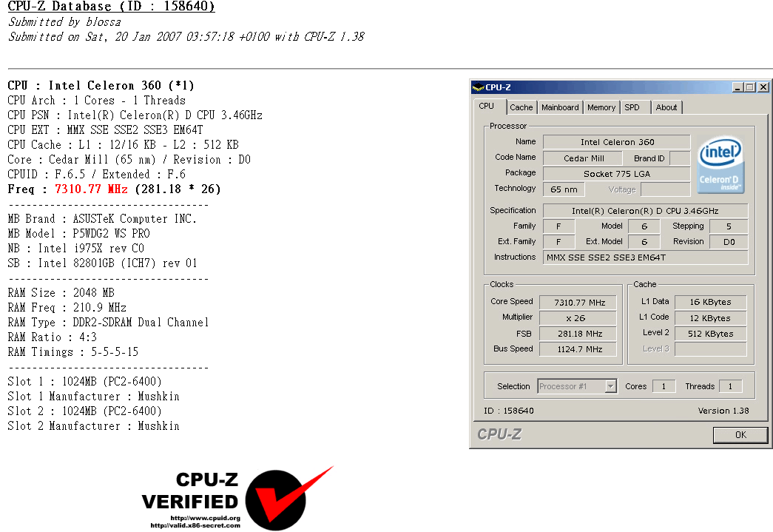Click the Stepping field value 5
This screenshot has height=532, width=773.
coord(729,226)
